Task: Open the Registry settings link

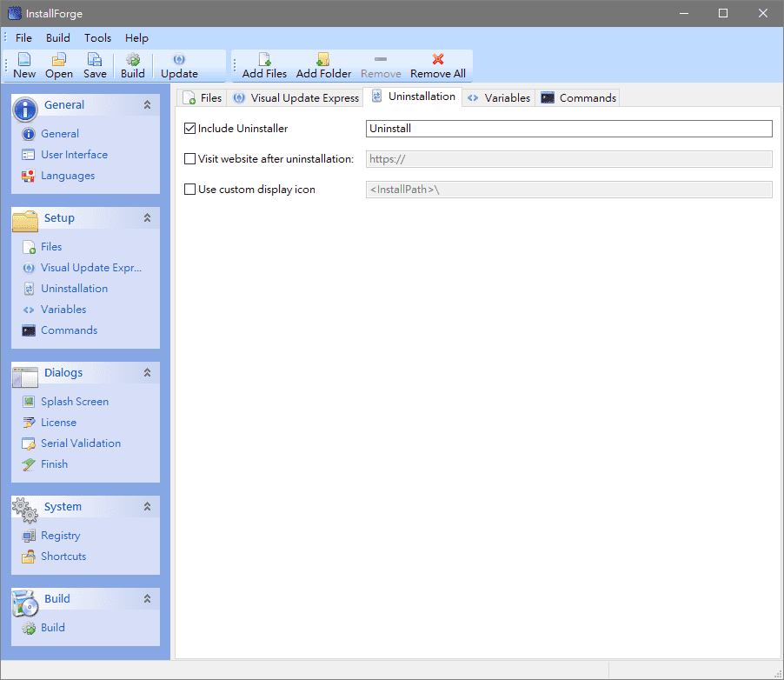Action: coord(61,536)
